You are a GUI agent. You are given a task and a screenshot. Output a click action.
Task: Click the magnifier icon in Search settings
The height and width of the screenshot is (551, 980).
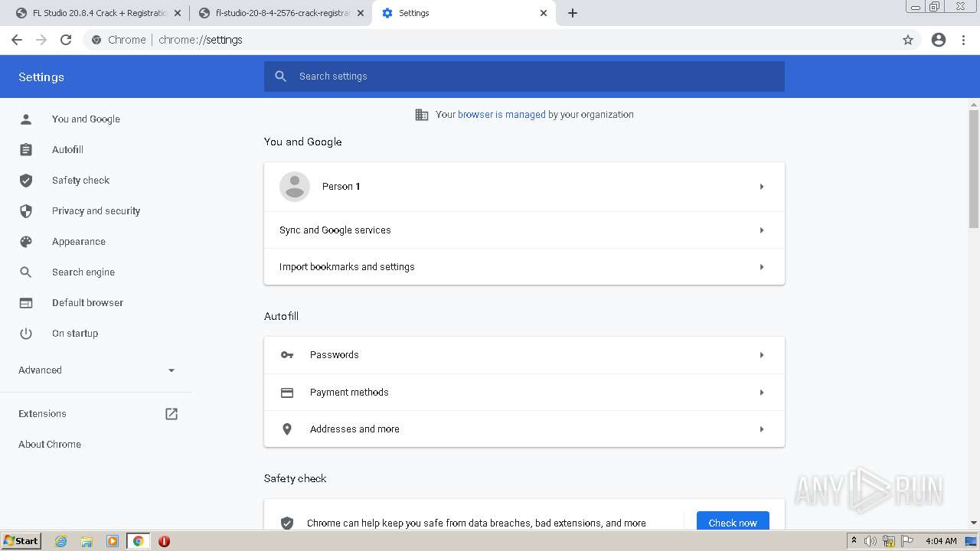pos(281,77)
